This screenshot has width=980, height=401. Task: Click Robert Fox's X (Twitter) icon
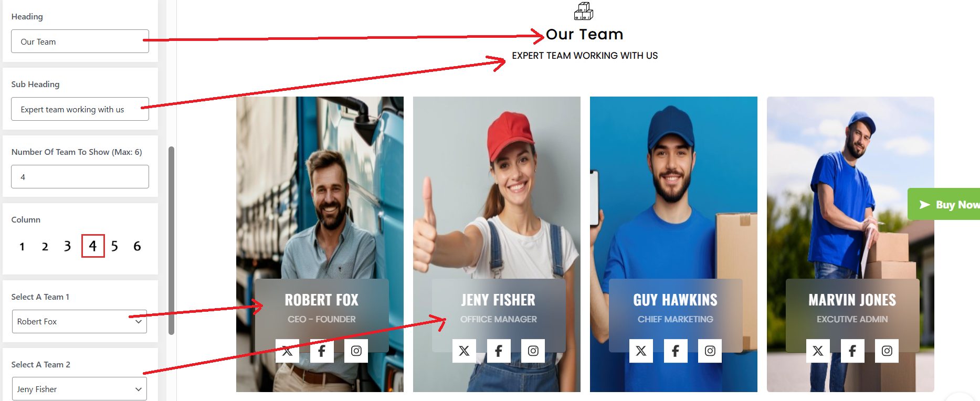287,351
